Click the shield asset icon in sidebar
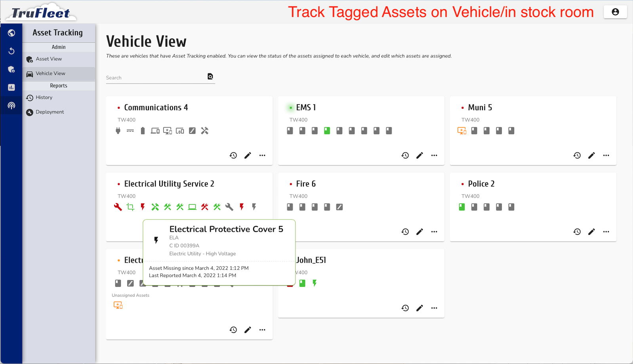633x364 pixels. coord(11,69)
